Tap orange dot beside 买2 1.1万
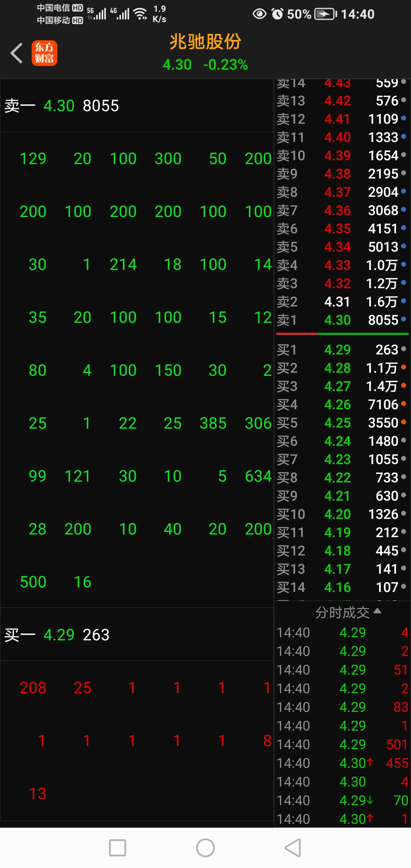The image size is (411, 868). tap(404, 367)
